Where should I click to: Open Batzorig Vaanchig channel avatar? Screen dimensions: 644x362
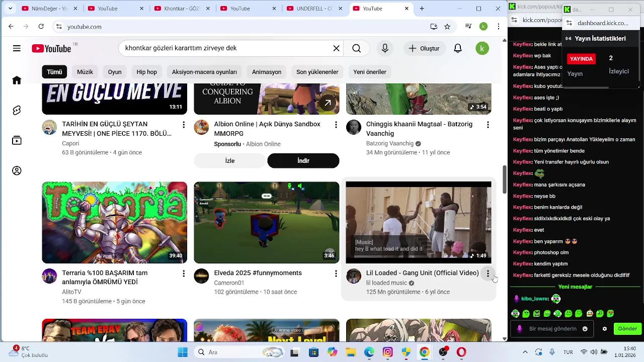(354, 127)
